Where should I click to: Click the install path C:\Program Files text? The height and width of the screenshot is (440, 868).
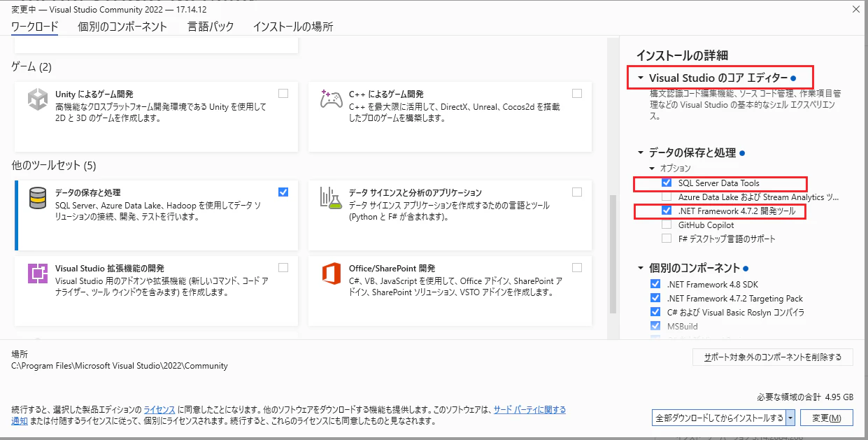[120, 365]
